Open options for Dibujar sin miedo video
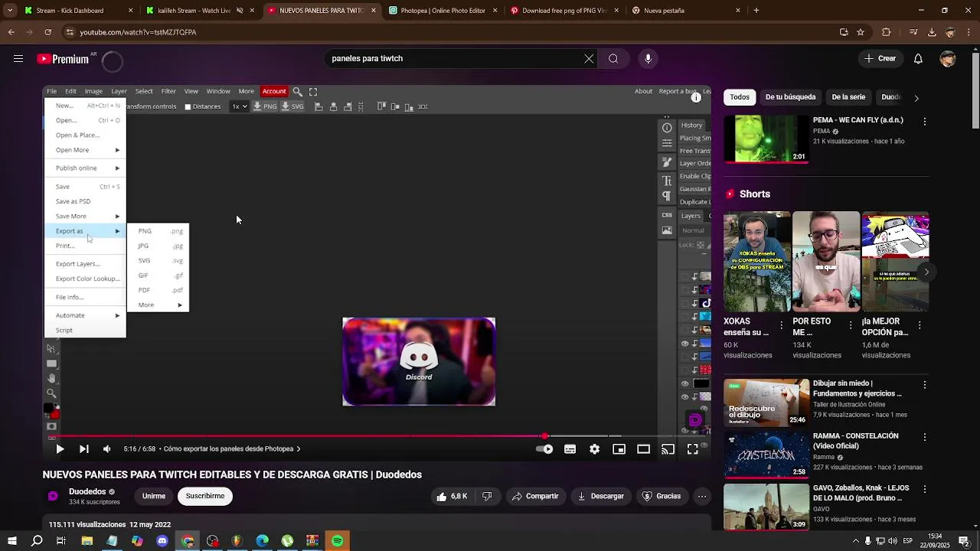Viewport: 980px width, 551px height. (925, 385)
